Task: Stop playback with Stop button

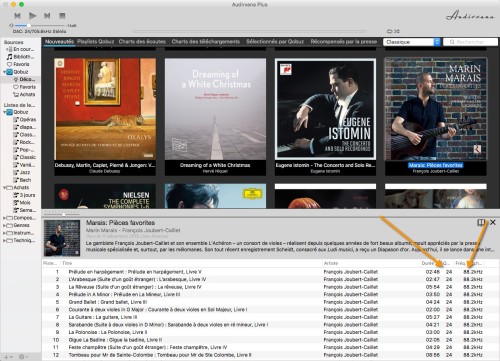Action: click(x=62, y=16)
